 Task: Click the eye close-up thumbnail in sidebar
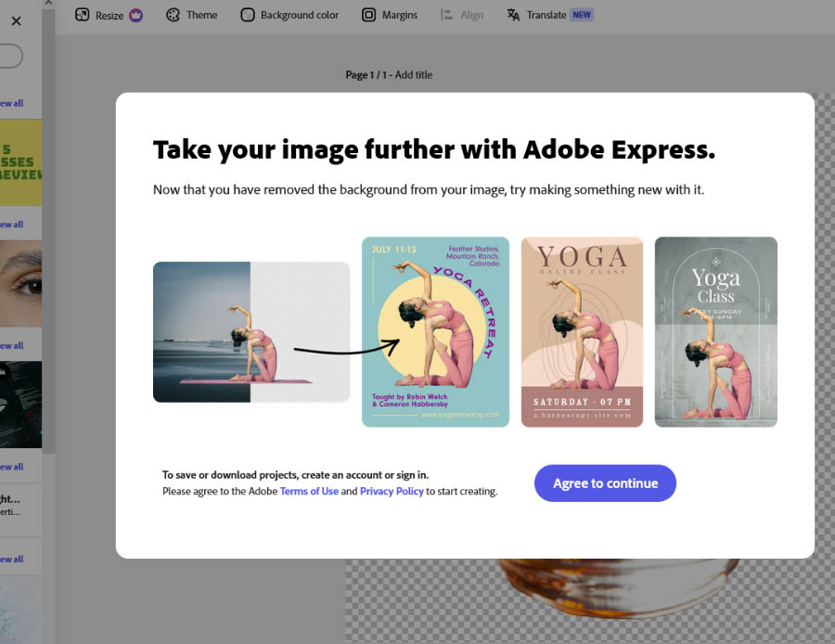click(20, 283)
